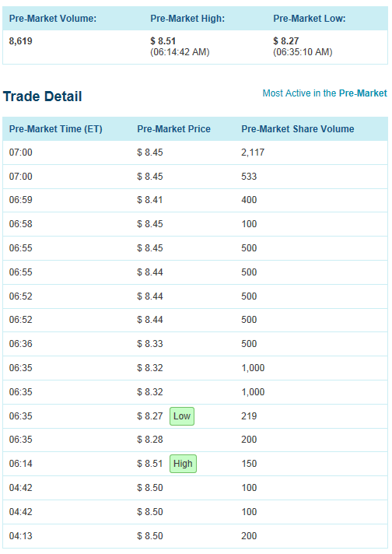Click the 06:35:10 AM low timestamp
Image resolution: width=392 pixels, height=554 pixels.
pos(303,52)
